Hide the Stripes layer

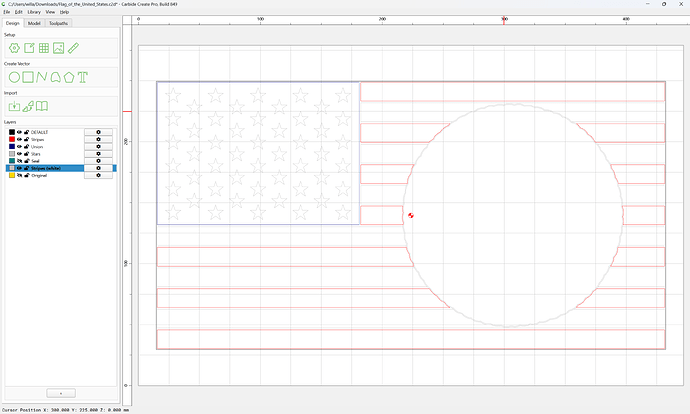tap(19, 139)
